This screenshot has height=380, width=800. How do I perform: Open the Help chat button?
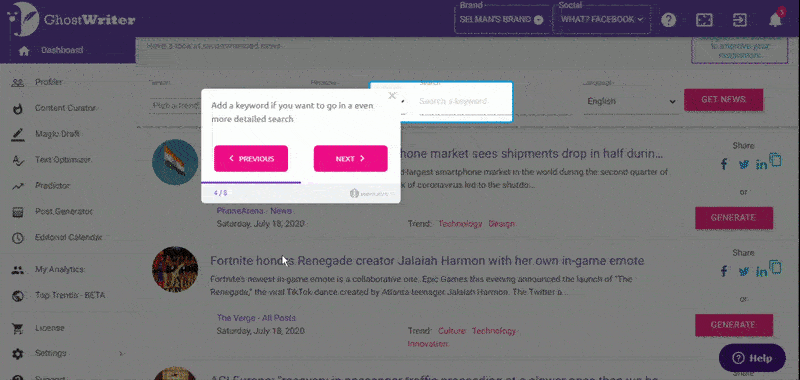pos(752,358)
